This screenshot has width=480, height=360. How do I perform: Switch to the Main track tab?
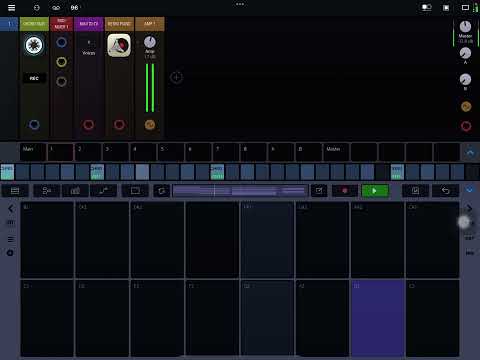click(33, 152)
